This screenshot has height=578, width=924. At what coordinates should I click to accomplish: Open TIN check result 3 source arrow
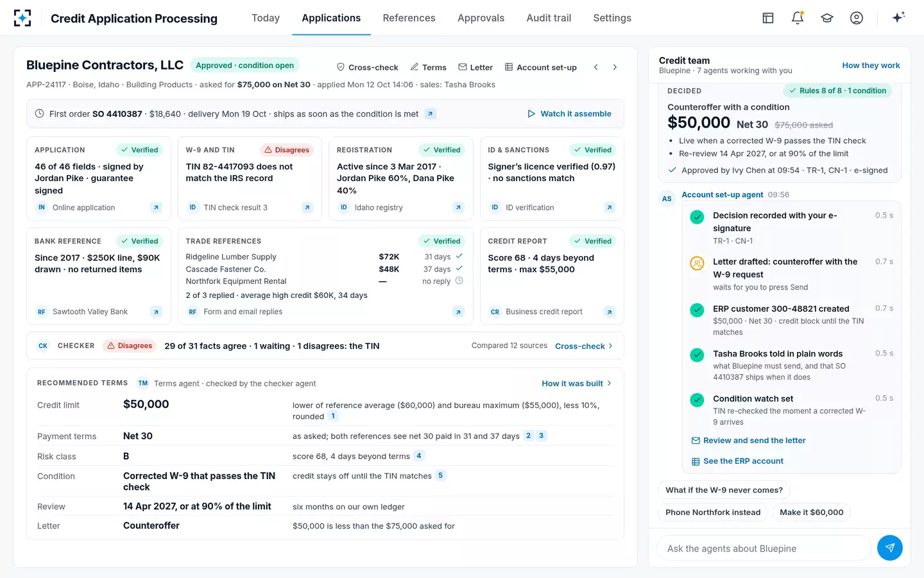tap(307, 207)
